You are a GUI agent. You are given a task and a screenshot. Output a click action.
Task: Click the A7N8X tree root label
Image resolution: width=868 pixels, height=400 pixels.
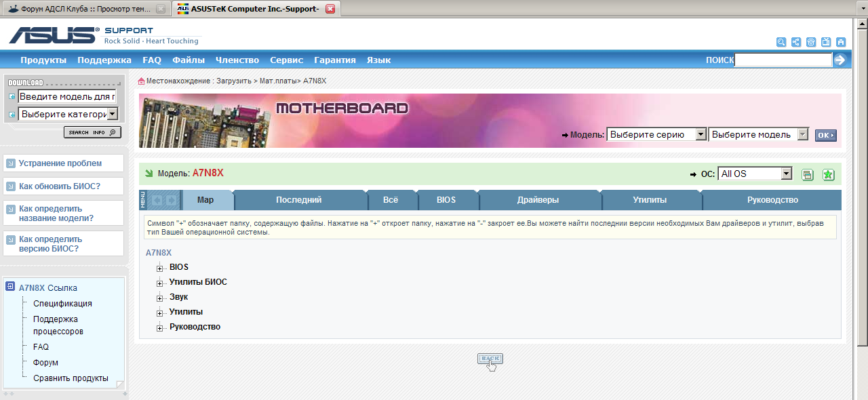coord(159,253)
